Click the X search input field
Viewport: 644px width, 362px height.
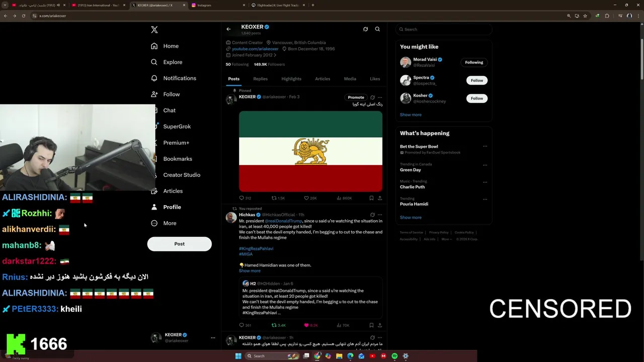443,29
